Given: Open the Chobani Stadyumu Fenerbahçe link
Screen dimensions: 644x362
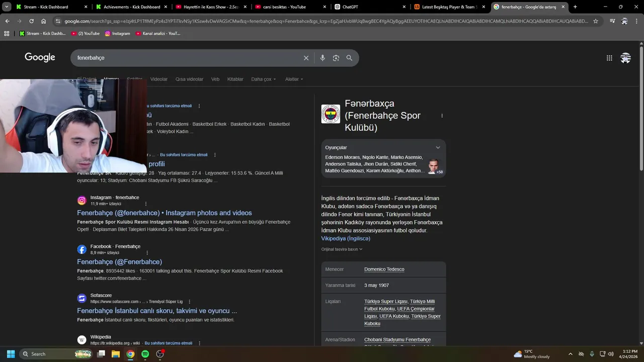Looking at the screenshot, I should 397,340.
